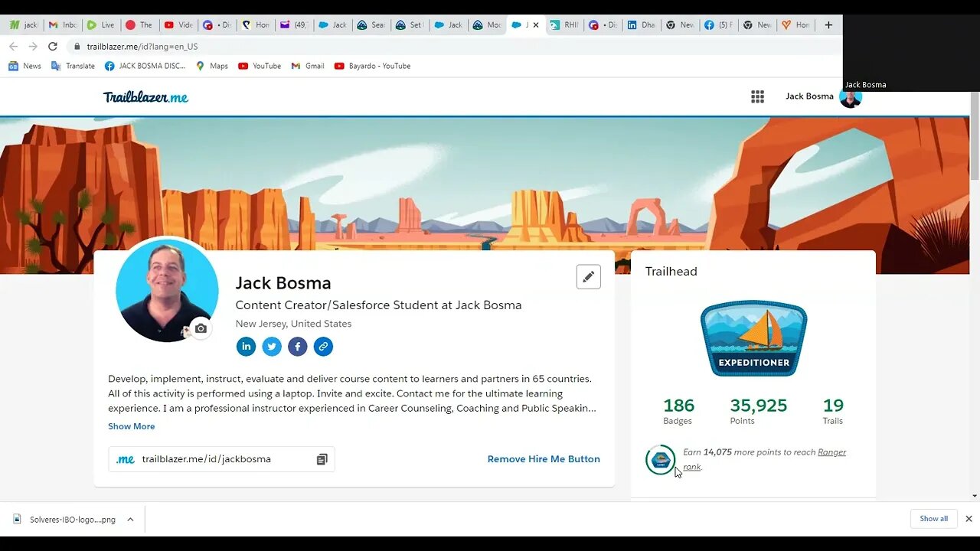This screenshot has width=980, height=551.
Task: Switch to the Moc tab
Action: [487, 25]
